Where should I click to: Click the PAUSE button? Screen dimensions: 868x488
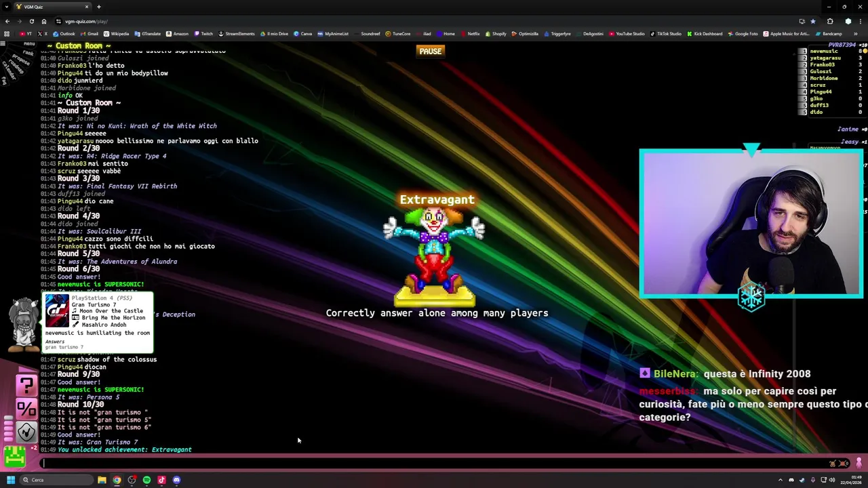coord(430,52)
